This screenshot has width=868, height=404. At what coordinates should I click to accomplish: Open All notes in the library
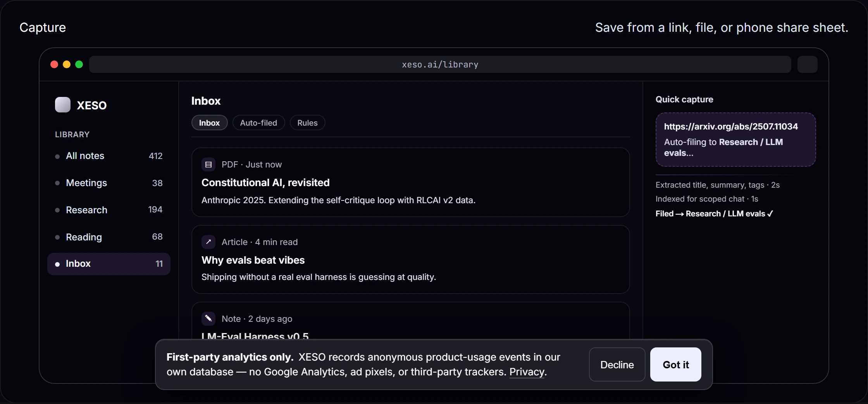[x=109, y=156]
